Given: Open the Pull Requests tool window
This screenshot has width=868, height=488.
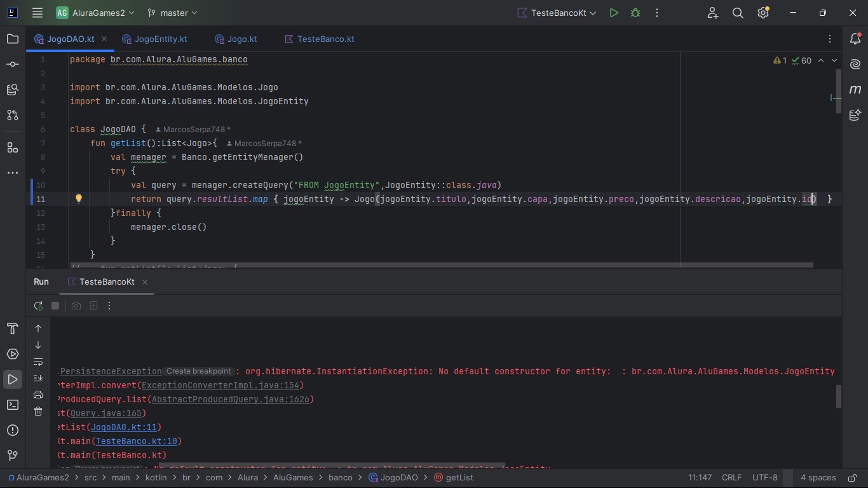Looking at the screenshot, I should 13,115.
